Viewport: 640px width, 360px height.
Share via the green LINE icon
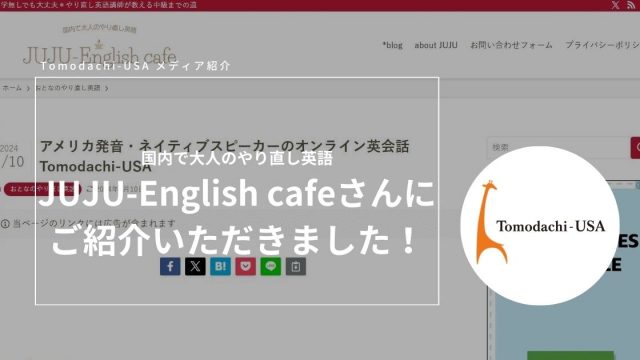(x=271, y=267)
